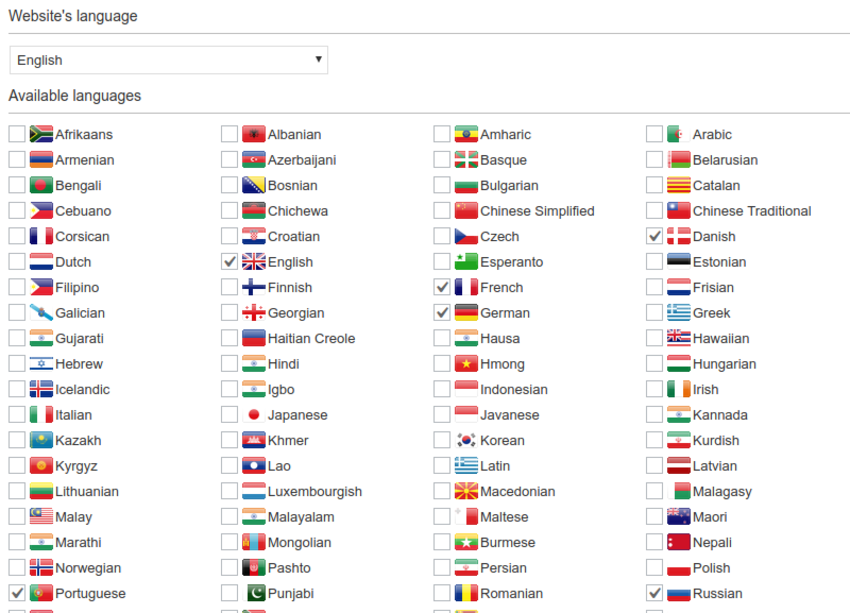Screen dimensions: 850x613
Task: Uncheck the Portuguese checkbox
Action: pyautogui.click(x=17, y=592)
